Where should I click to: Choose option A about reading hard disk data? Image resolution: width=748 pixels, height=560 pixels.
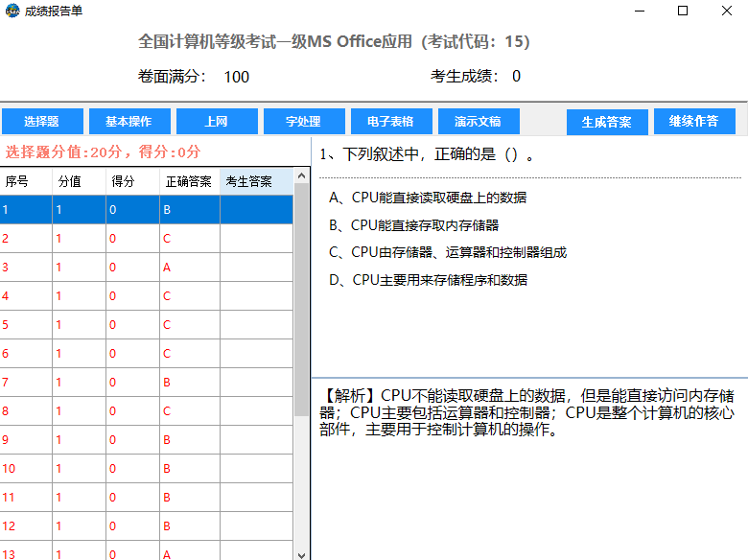428,198
